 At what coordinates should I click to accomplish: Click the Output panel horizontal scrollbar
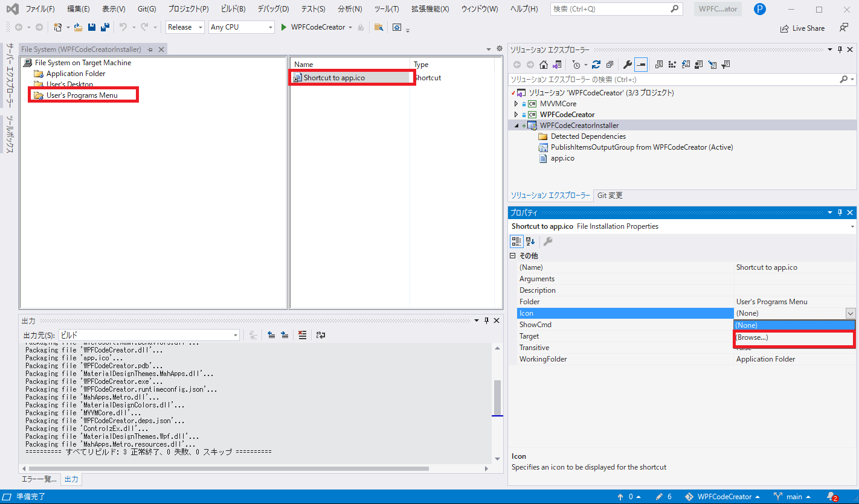click(x=229, y=468)
